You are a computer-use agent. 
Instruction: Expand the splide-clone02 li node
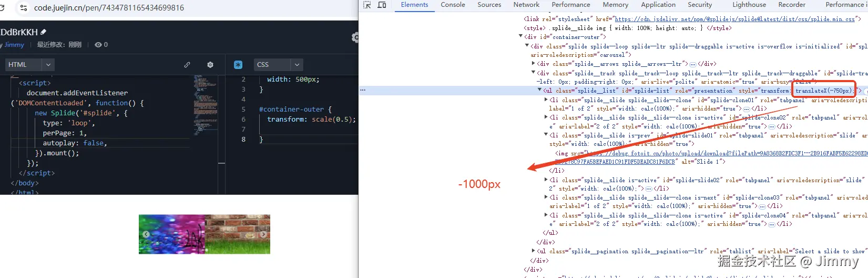tap(546, 117)
